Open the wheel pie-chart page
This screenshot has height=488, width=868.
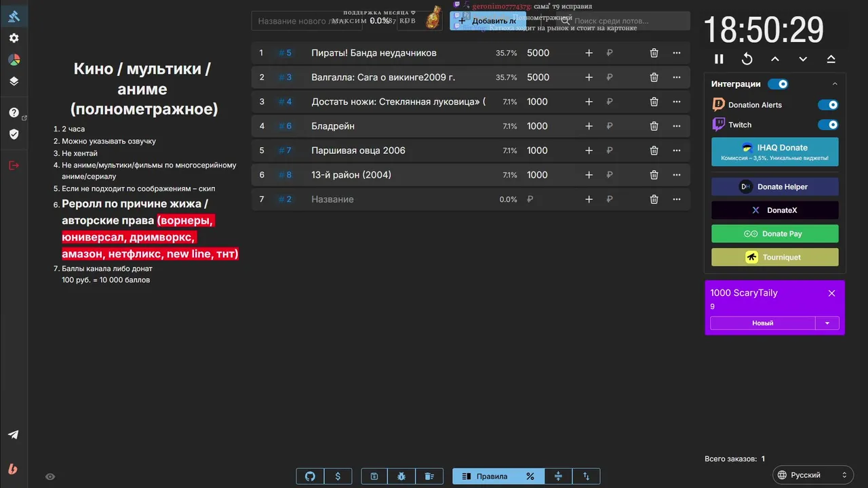pyautogui.click(x=14, y=60)
